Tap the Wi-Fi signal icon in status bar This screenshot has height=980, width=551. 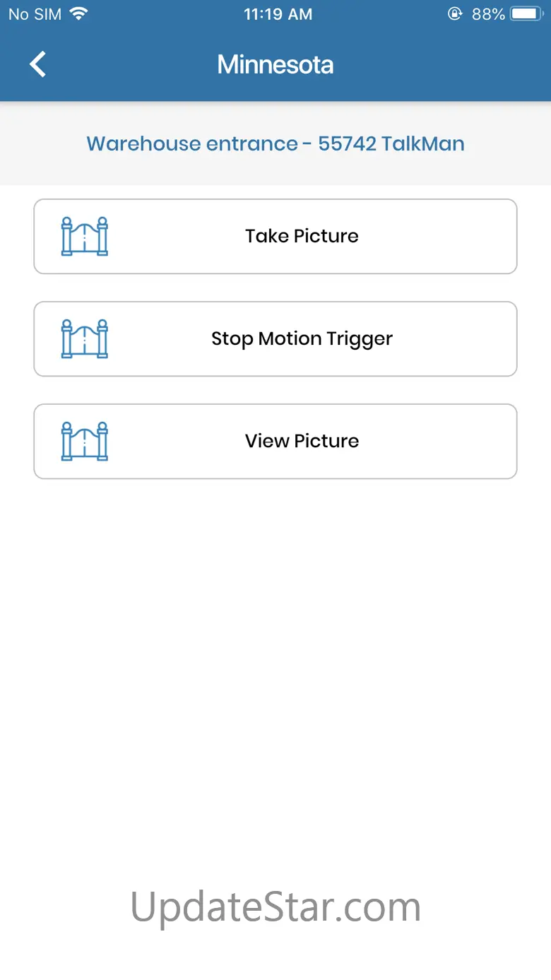[x=78, y=14]
